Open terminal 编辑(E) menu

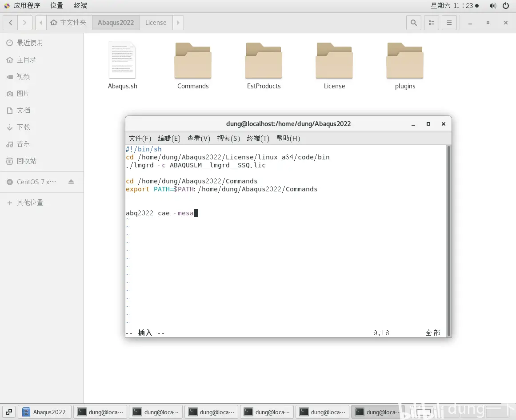click(x=169, y=139)
